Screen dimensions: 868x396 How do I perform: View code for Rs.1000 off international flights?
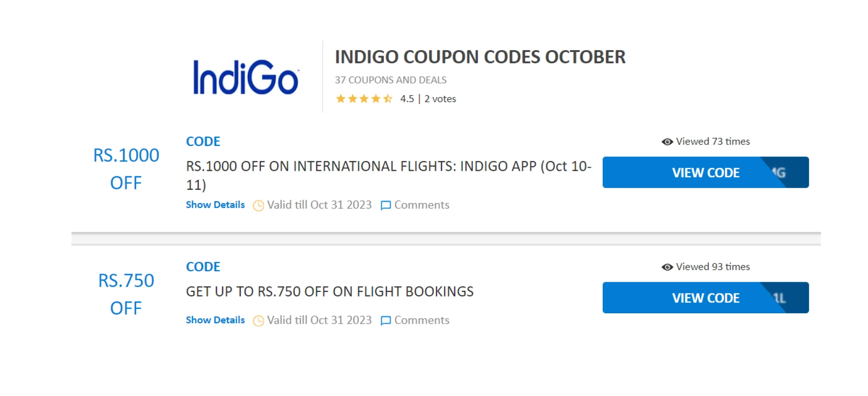coord(705,173)
